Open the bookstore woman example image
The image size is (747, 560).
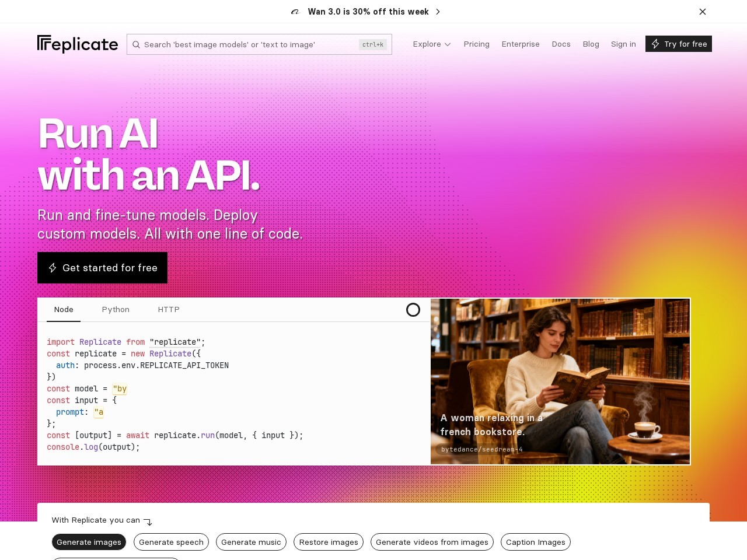[560, 381]
